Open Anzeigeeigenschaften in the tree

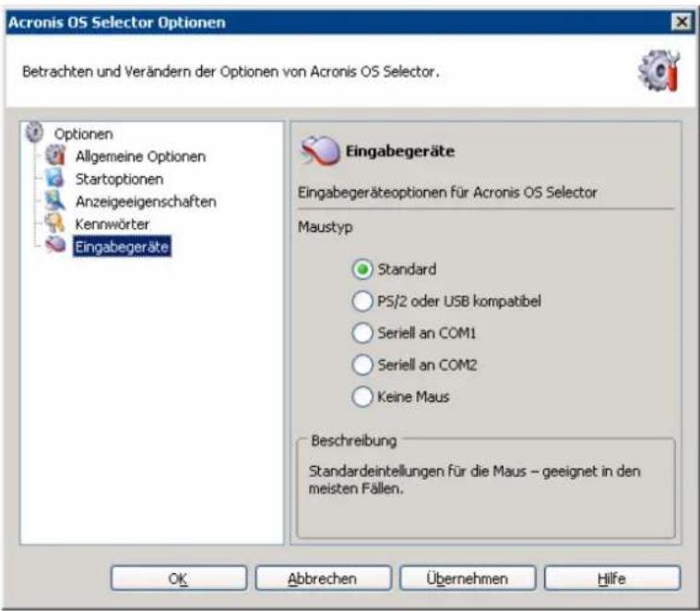(x=146, y=202)
